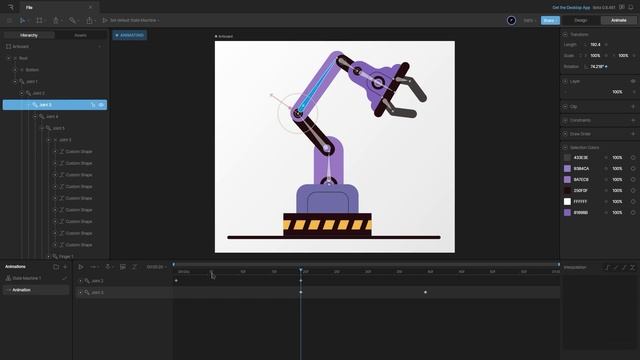Expand Joint 2 track in timeline
This screenshot has height=360, width=640.
[80, 281]
